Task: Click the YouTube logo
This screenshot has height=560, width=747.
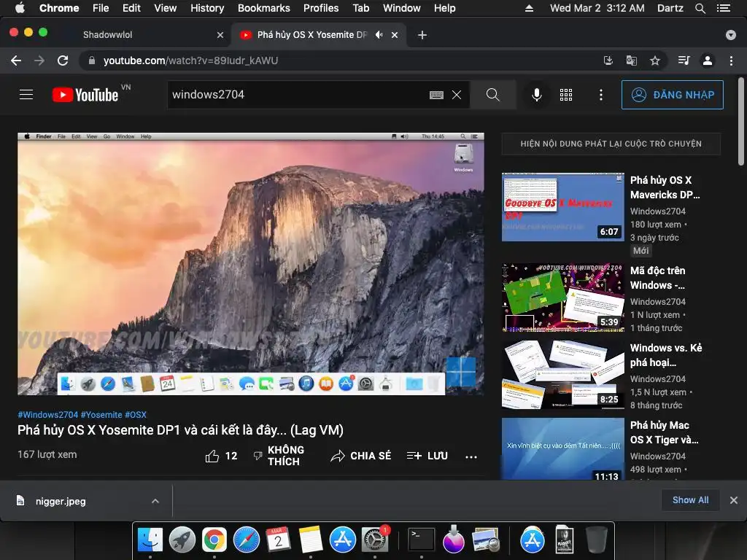Action: [85, 95]
